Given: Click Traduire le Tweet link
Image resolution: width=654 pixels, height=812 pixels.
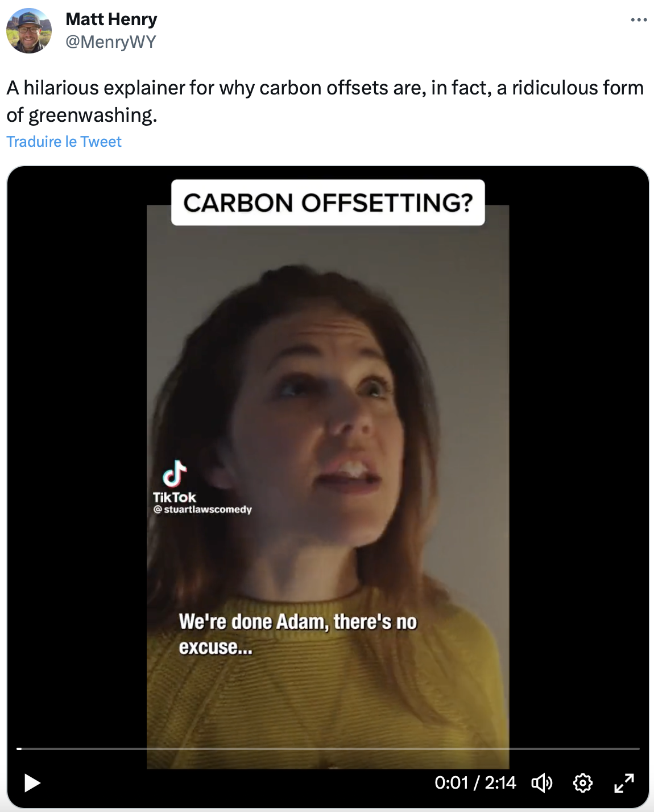Looking at the screenshot, I should click(x=64, y=142).
